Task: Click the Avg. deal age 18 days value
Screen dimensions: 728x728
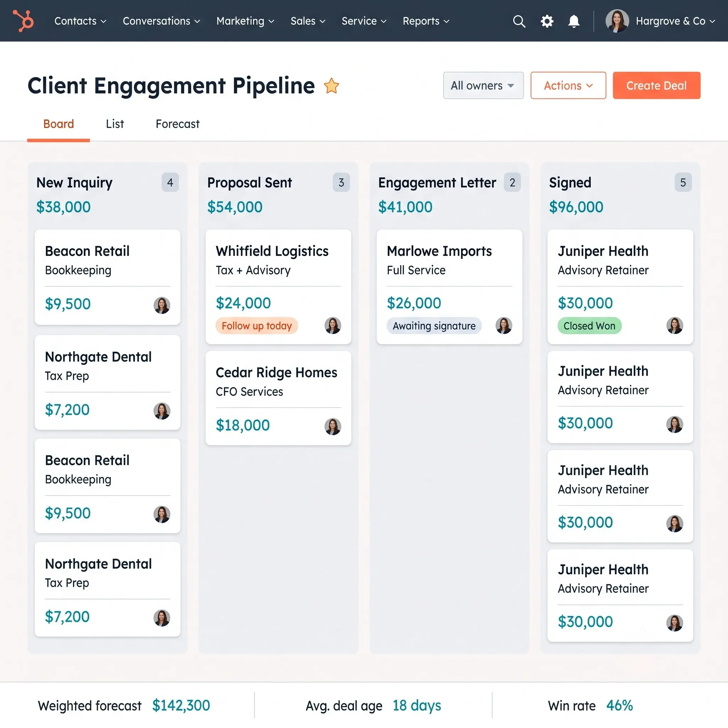Action: (x=417, y=705)
